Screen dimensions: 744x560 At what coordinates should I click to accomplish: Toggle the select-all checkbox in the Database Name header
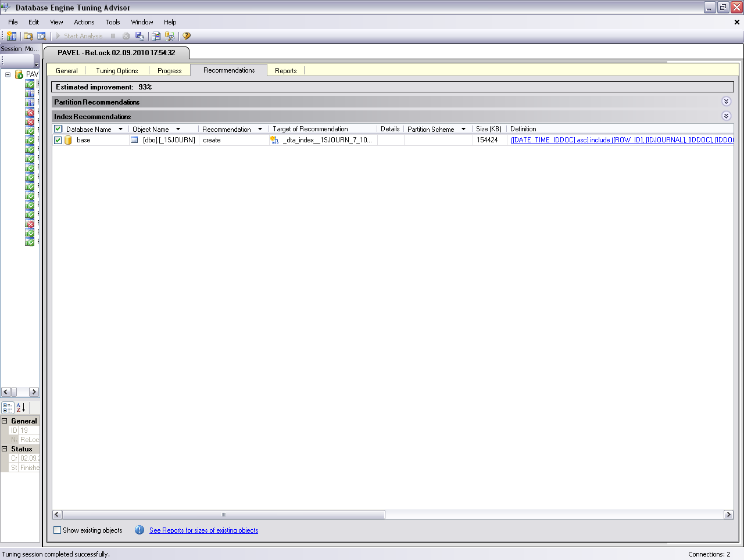tap(58, 129)
